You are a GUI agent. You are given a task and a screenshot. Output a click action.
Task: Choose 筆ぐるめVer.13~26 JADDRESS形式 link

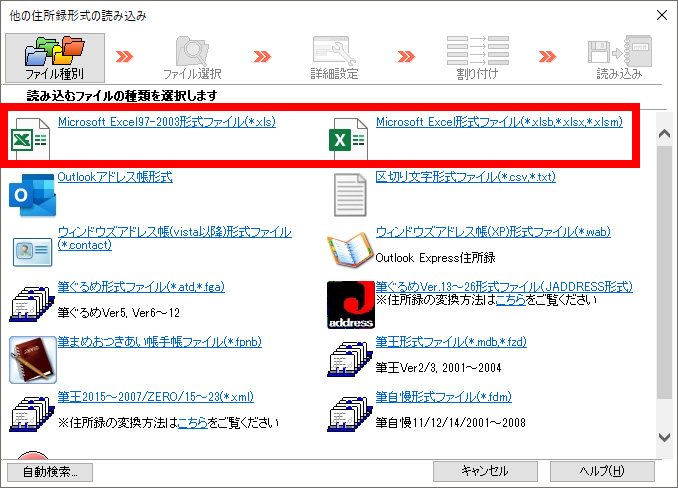[504, 287]
